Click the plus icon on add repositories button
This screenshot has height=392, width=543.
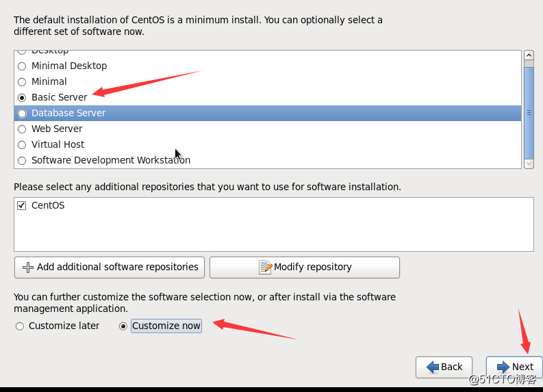coord(28,267)
